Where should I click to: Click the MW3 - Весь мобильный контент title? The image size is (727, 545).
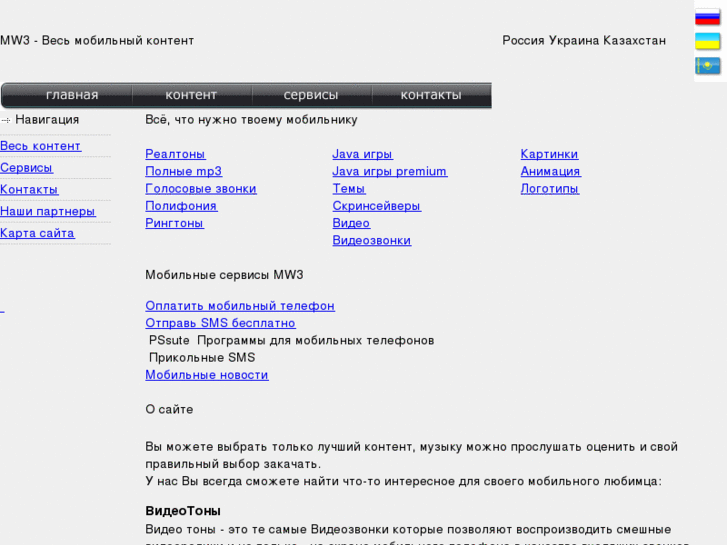point(97,41)
